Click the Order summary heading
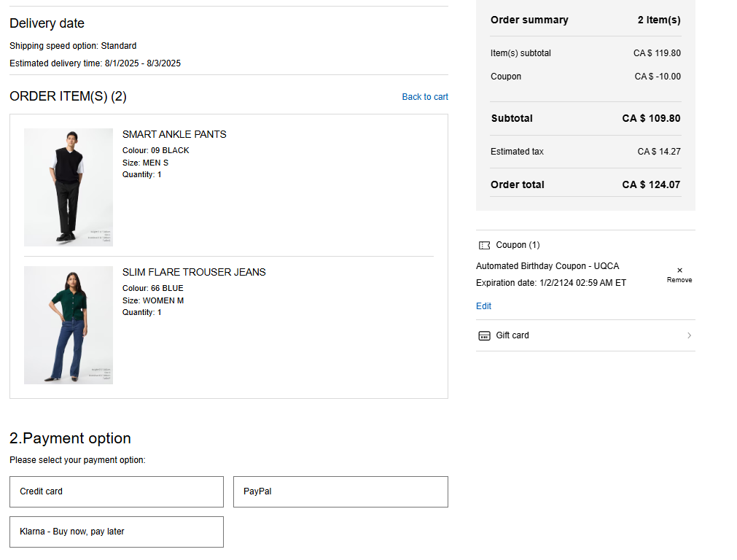The height and width of the screenshot is (560, 737). pos(529,20)
